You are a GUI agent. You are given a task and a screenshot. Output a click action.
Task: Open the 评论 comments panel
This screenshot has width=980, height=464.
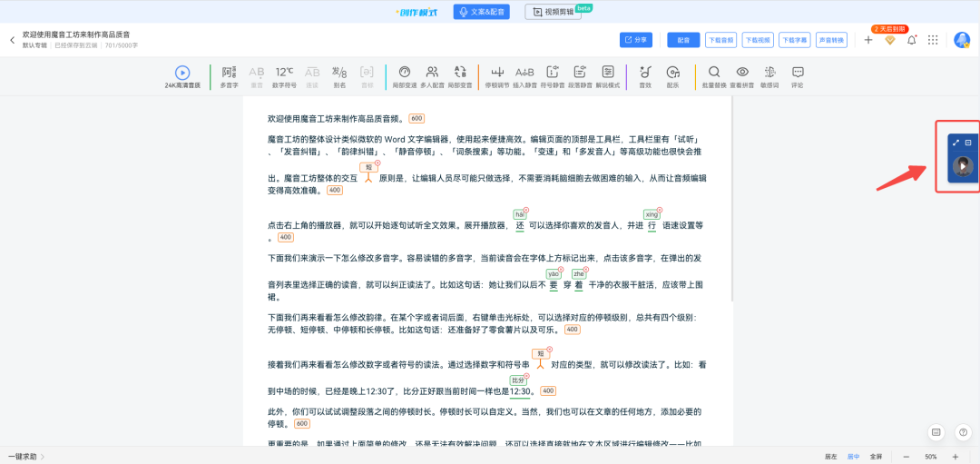coord(798,77)
